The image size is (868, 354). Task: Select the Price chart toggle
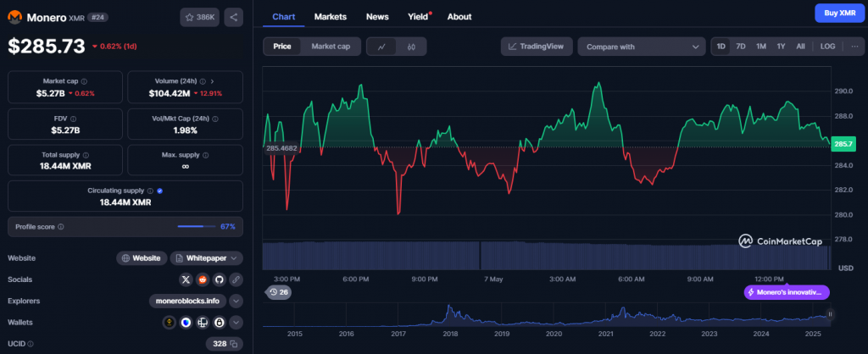pyautogui.click(x=282, y=47)
